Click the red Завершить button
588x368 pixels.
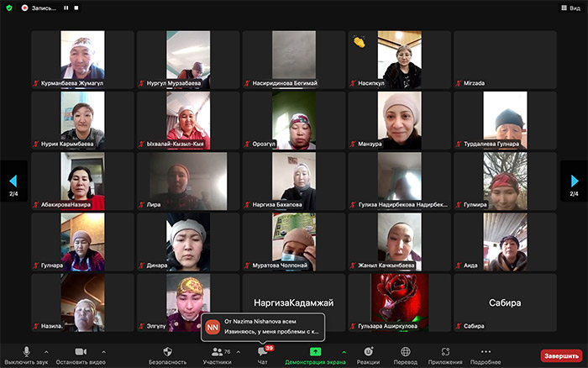click(561, 355)
